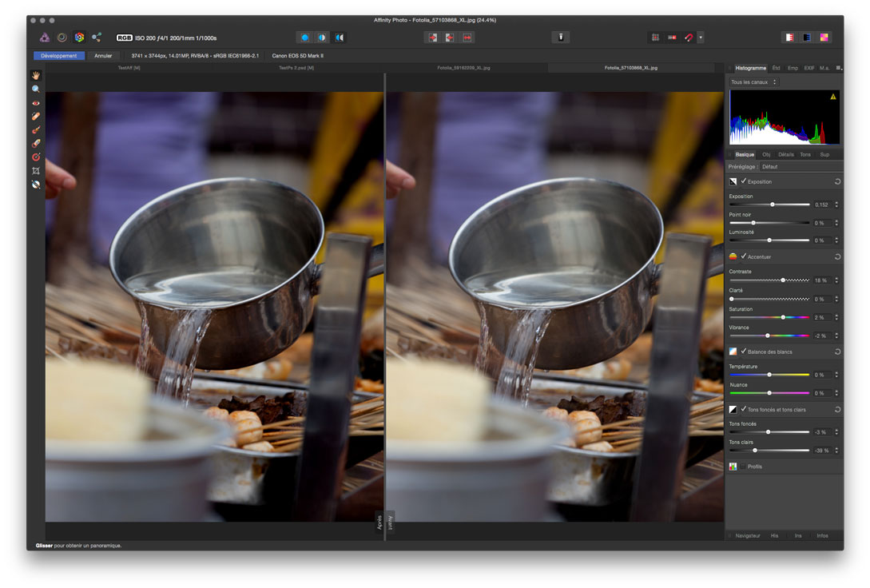Click the Annuler button
870x588 pixels.
(103, 55)
